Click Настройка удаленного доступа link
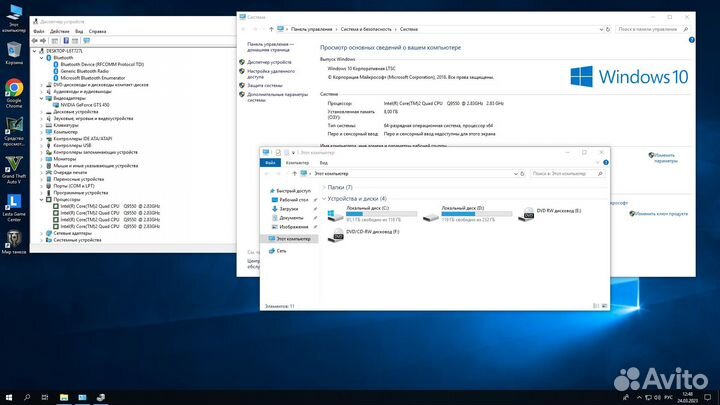The height and width of the screenshot is (405, 720). coord(271,74)
